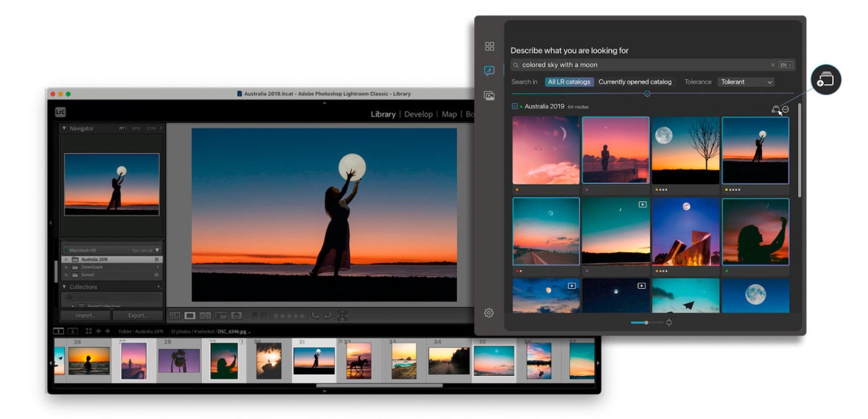
Task: Open the similar-images search icon in sidebar
Action: coord(489,95)
